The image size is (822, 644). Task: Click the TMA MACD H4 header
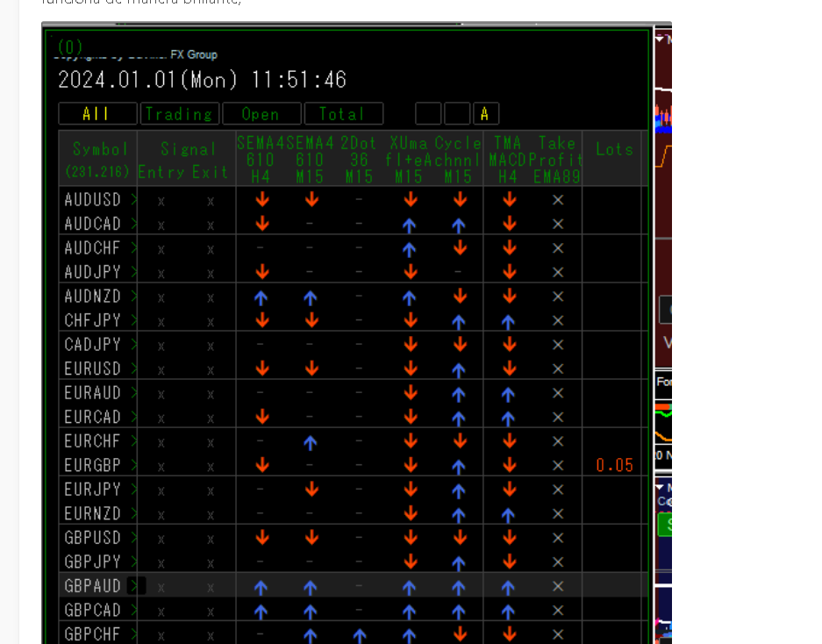(x=507, y=159)
